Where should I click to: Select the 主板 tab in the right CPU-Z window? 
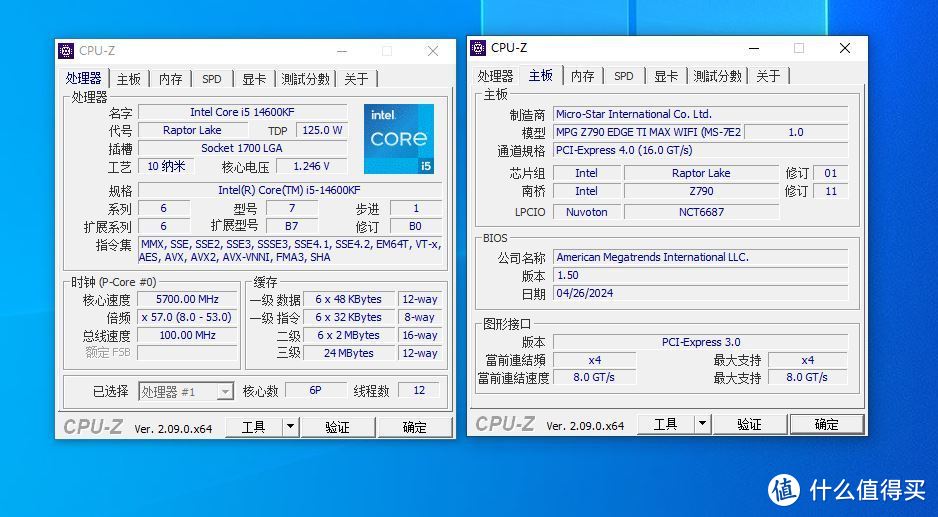[541, 75]
